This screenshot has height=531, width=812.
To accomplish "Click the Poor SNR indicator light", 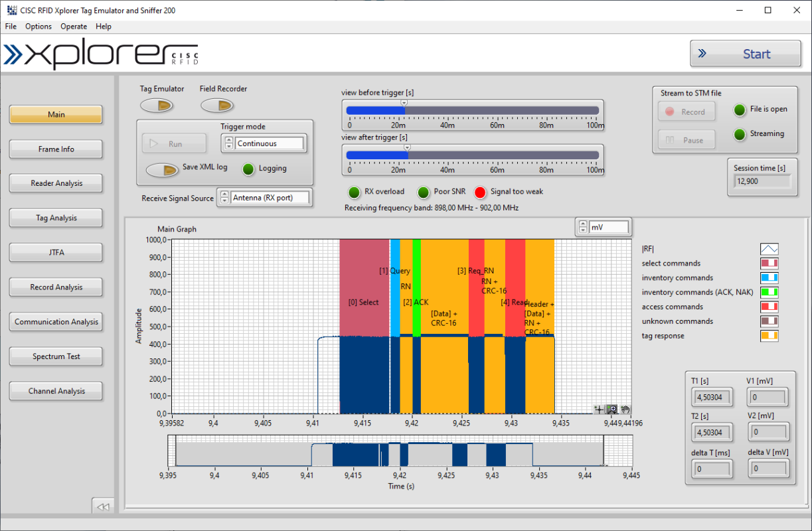I will tap(424, 192).
